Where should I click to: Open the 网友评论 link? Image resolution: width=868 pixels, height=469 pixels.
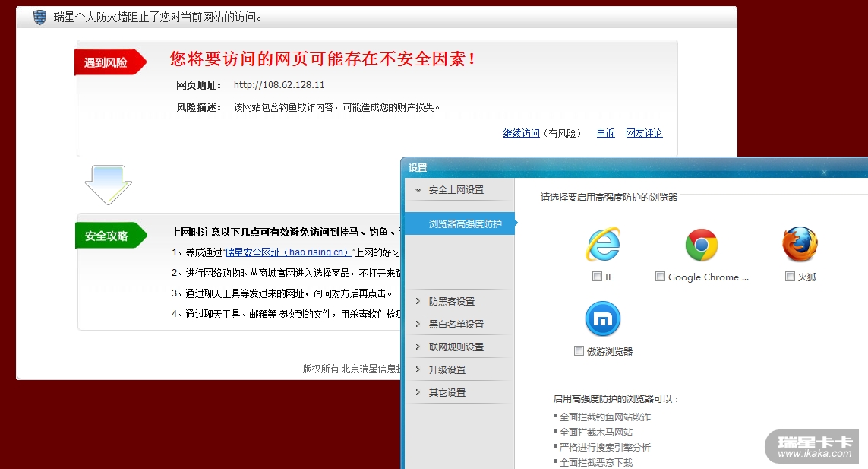(x=645, y=133)
